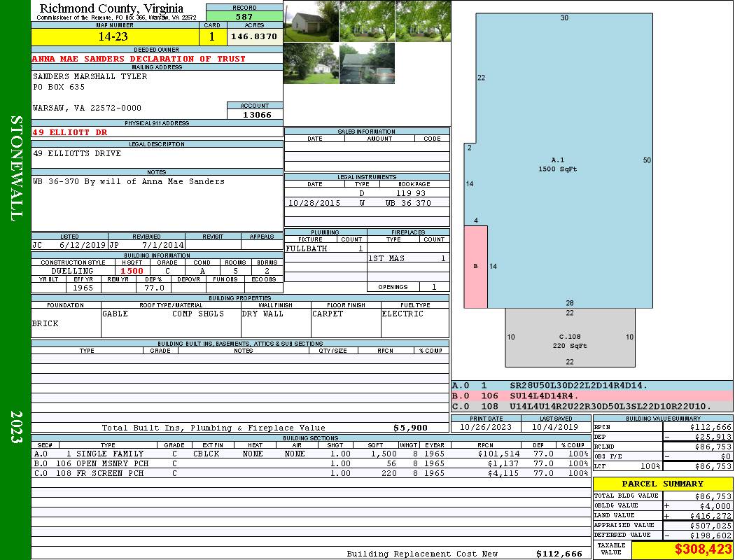The height and width of the screenshot is (560, 735).
Task: Click the green record number 587 field
Action: click(x=244, y=17)
